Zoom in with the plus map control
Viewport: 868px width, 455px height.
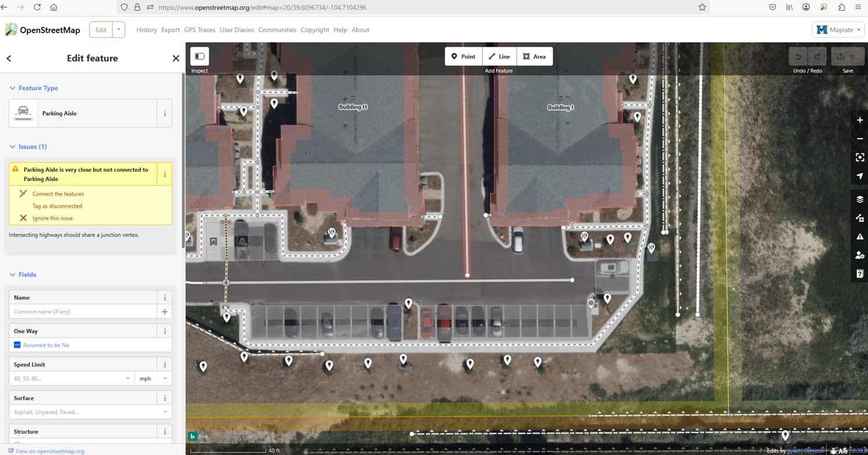[859, 120]
